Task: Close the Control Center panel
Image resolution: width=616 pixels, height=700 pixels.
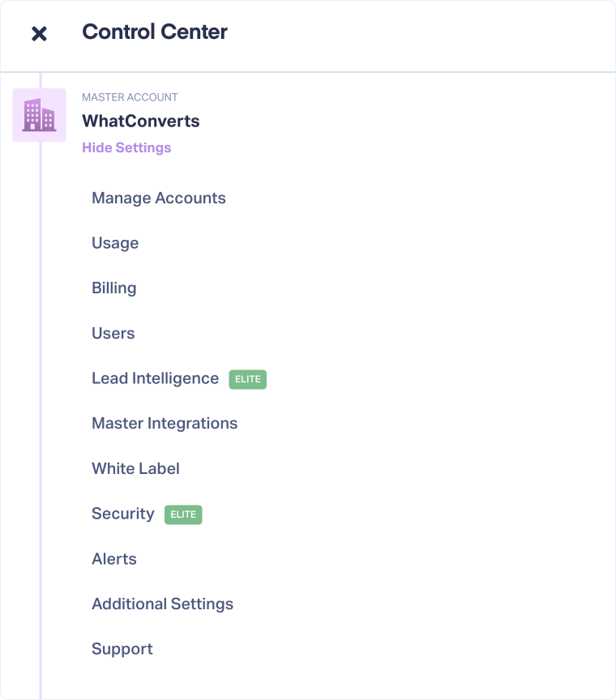Action: click(39, 33)
